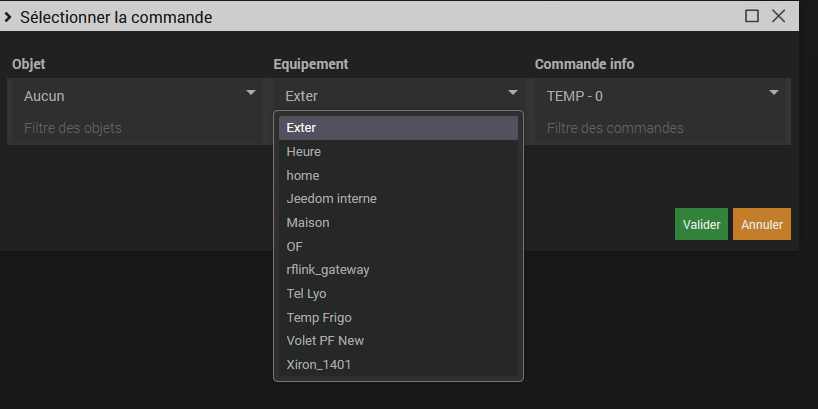818x409 pixels.
Task: Pick Maison from the equipment options
Action: [398, 223]
